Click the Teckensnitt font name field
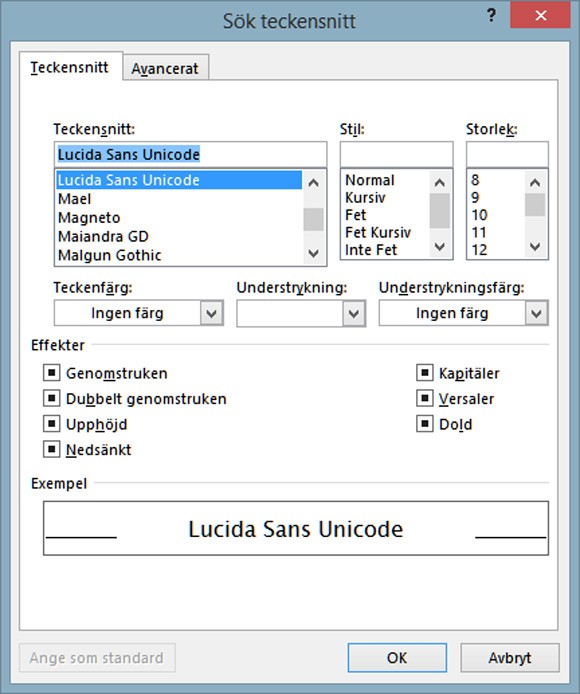The height and width of the screenshot is (694, 580). 190,154
